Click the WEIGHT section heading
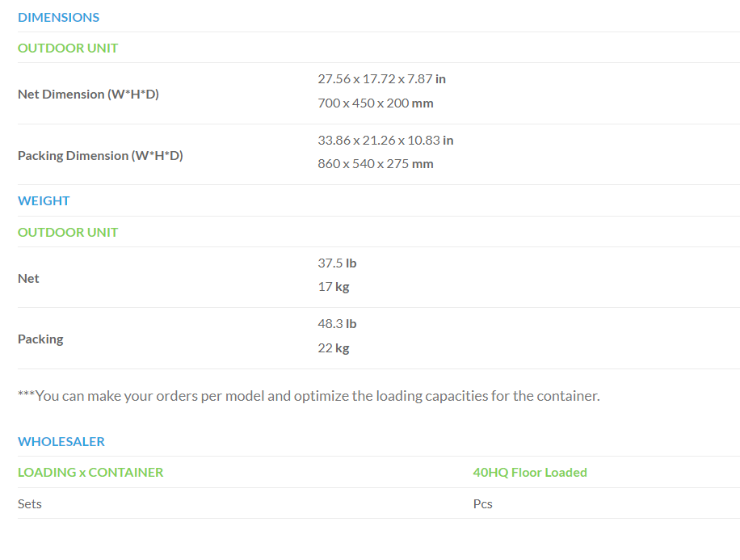 click(44, 200)
